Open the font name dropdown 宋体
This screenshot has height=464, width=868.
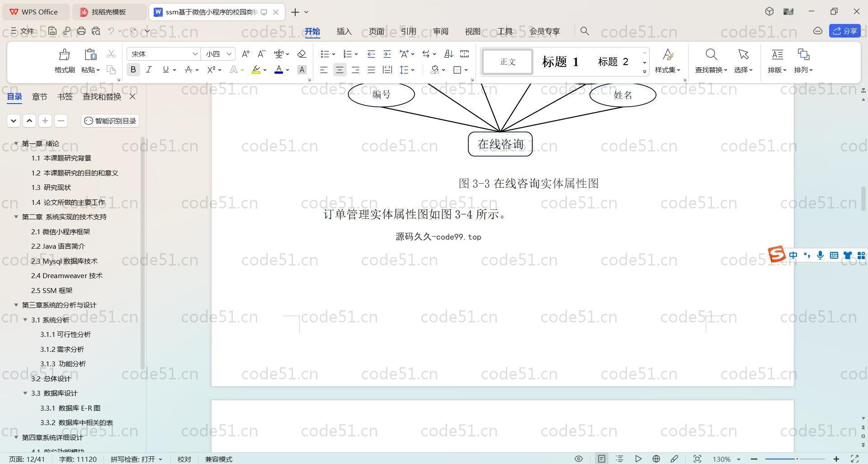click(195, 54)
